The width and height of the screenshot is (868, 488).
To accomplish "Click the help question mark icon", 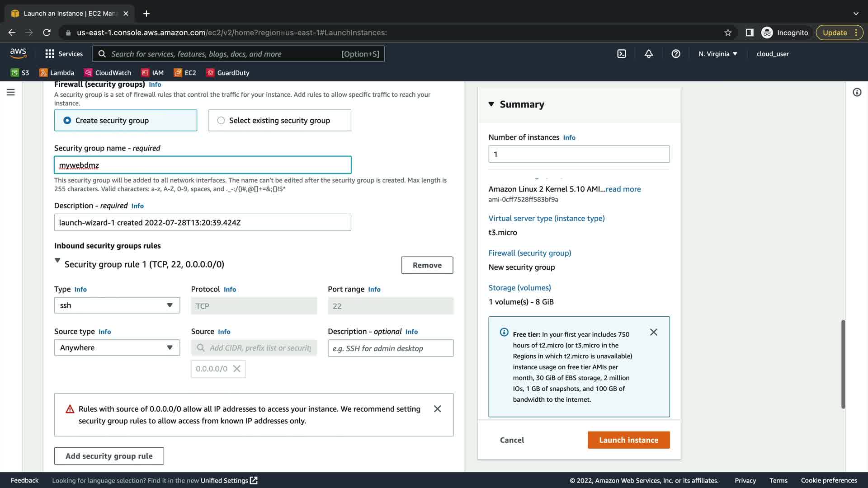I will coord(676,54).
